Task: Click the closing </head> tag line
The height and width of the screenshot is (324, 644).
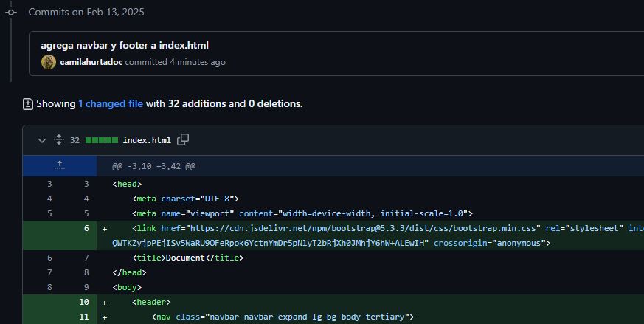Action: coord(129,272)
